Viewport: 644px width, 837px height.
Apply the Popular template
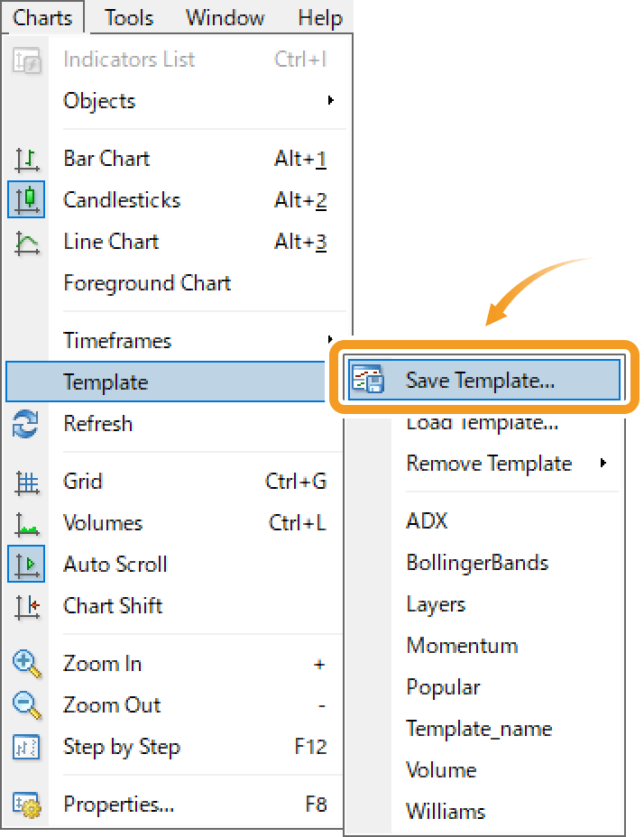(x=484, y=687)
